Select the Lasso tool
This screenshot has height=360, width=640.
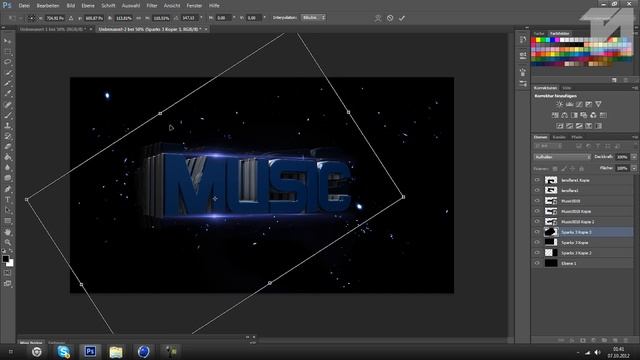point(8,62)
